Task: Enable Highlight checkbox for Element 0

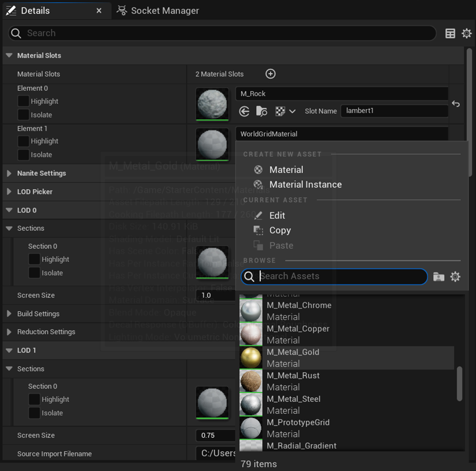Action: click(23, 101)
